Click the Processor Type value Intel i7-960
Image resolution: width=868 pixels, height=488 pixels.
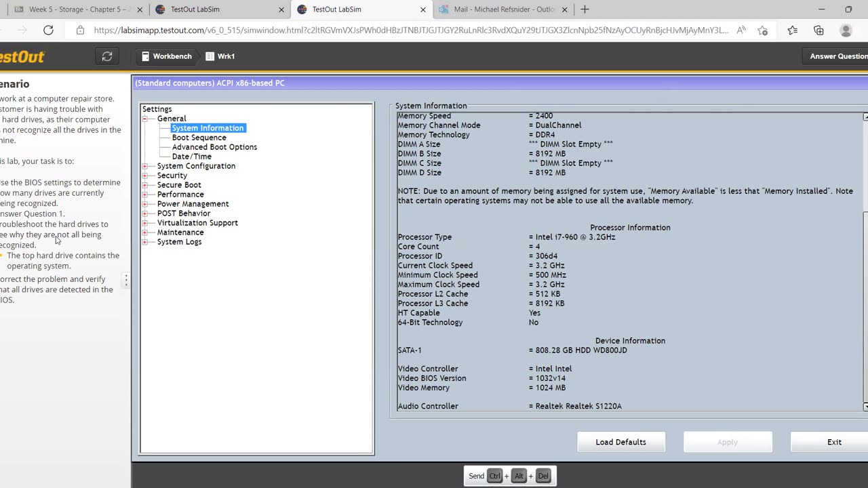tap(572, 237)
